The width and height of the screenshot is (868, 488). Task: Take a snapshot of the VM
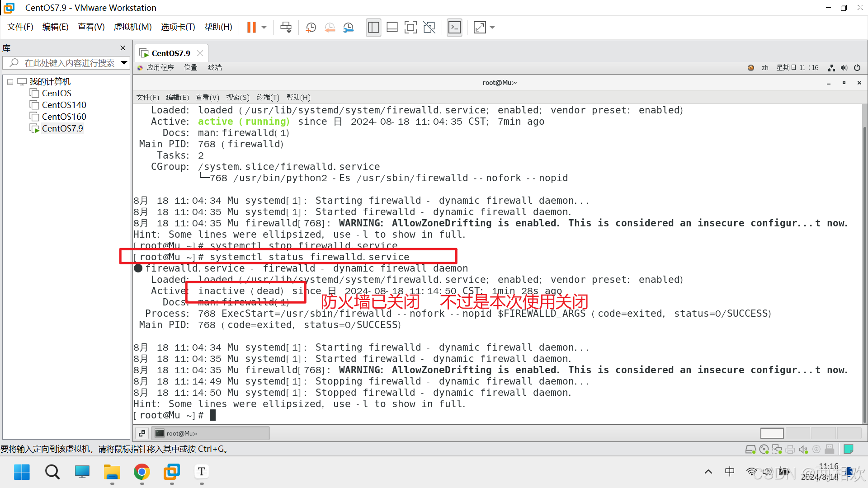coord(311,28)
